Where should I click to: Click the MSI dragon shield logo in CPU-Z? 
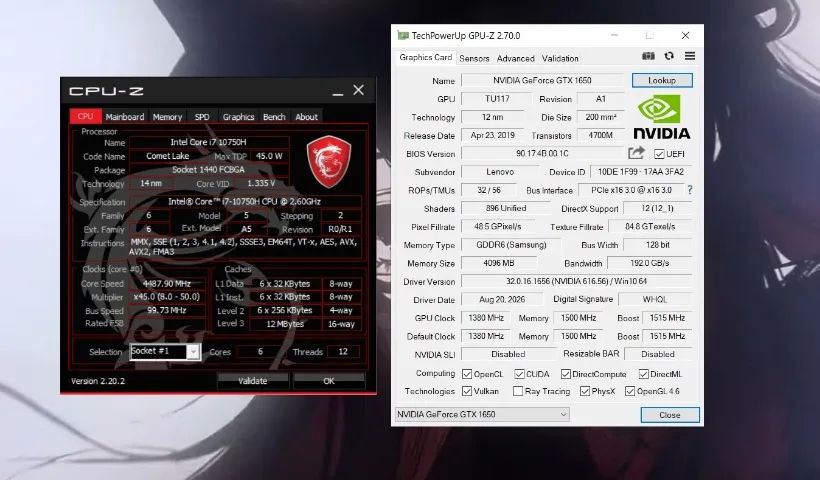[328, 162]
